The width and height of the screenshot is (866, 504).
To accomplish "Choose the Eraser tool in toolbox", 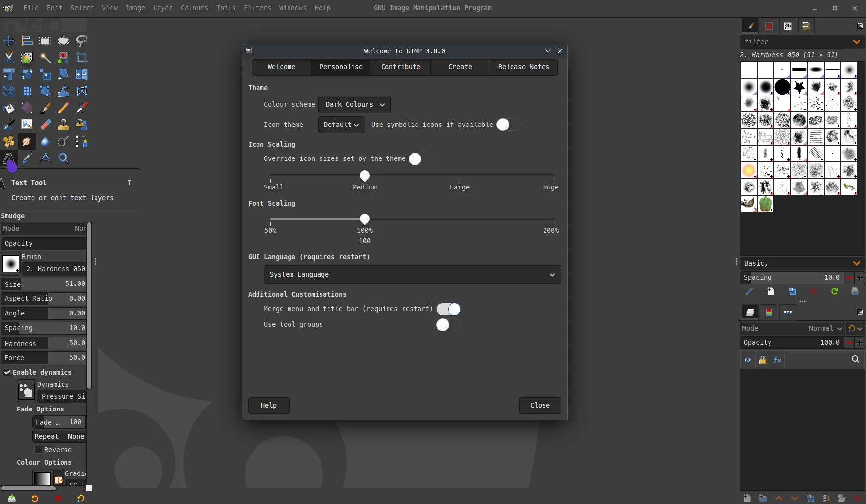I will (45, 125).
